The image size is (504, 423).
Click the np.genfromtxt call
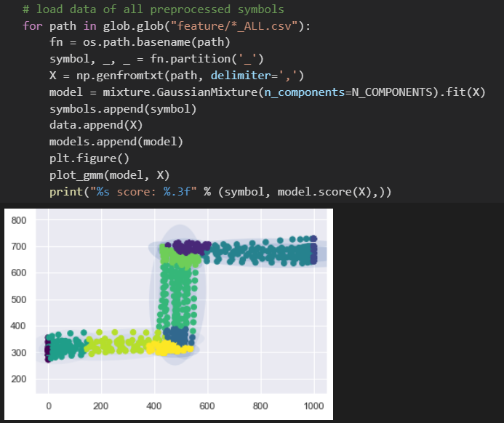(190, 76)
